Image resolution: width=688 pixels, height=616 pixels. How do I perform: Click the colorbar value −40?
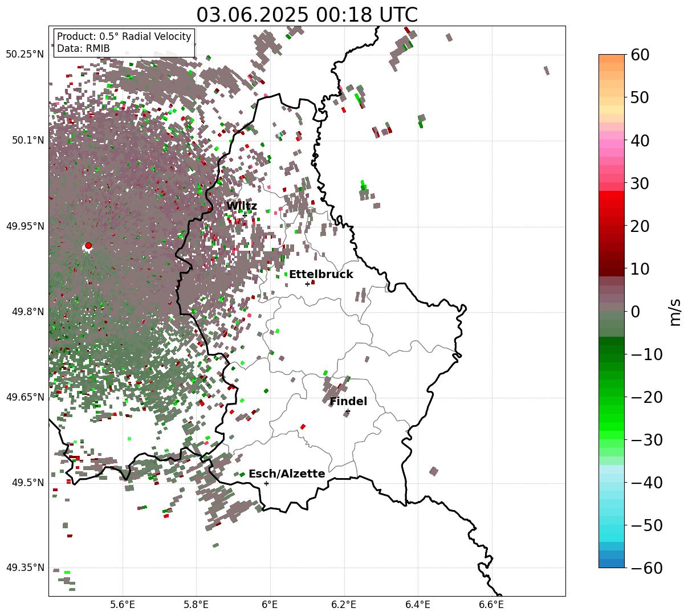[646, 483]
